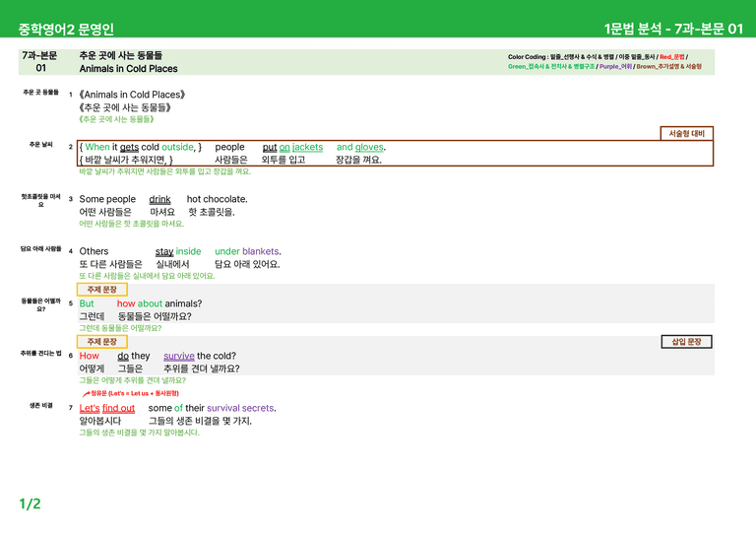Click the bracketed line "《Animals in Cold Places》" in sentence 1
The height and width of the screenshot is (535, 756).
point(132,95)
